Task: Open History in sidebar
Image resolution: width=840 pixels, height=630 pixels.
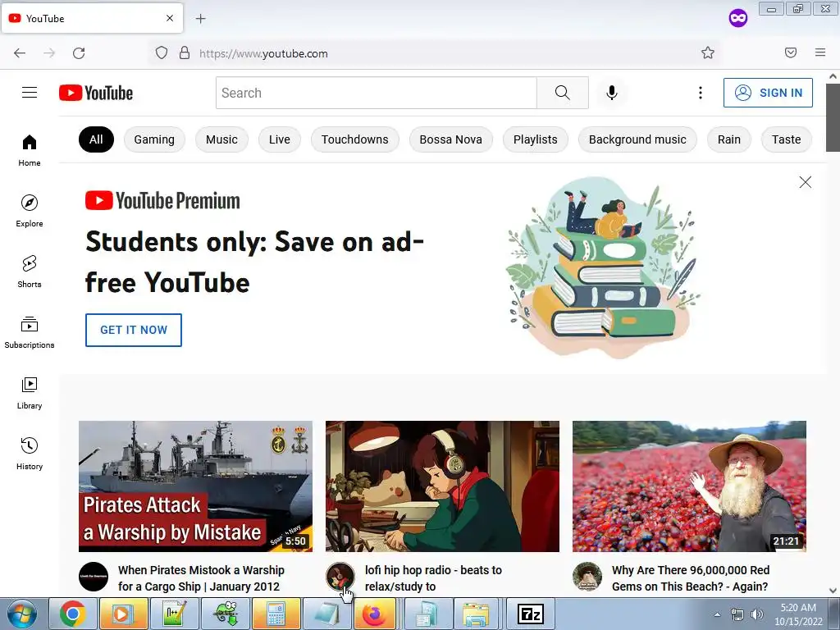Action: coord(30,454)
